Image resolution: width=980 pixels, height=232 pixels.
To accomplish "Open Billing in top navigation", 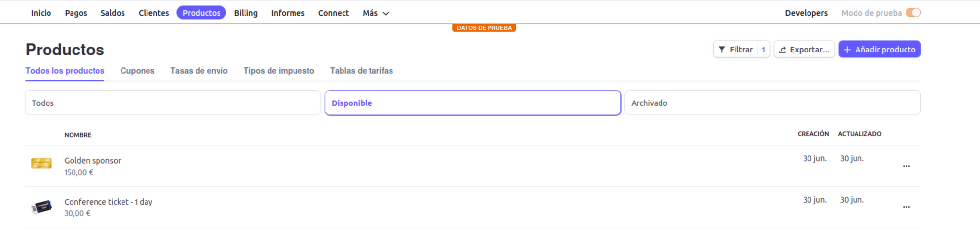I will coord(245,13).
